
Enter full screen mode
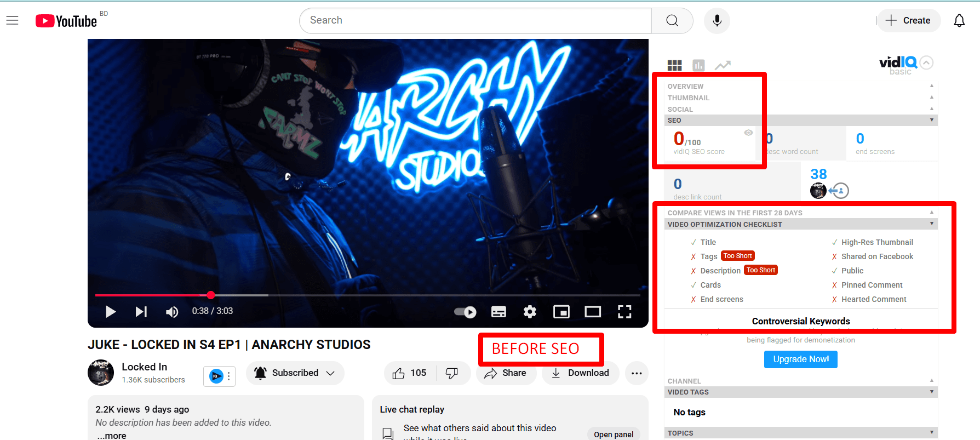tap(624, 312)
